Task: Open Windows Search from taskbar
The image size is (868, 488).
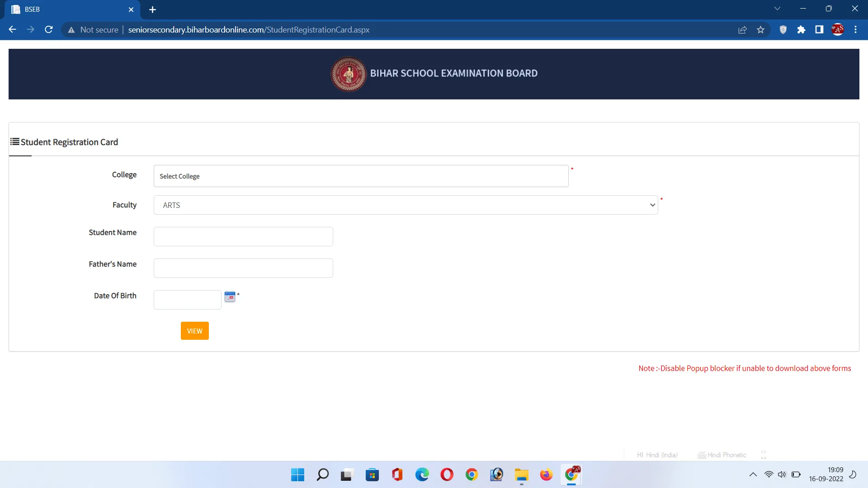Action: (x=322, y=475)
